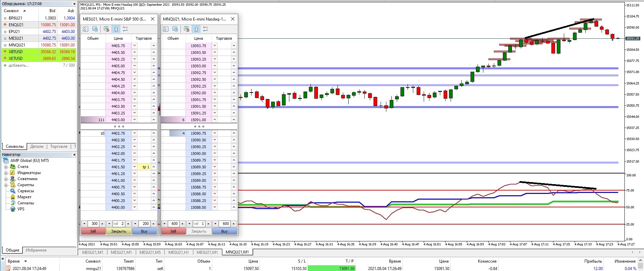Open Сигналы in the Navigator
Screen dimensions: 644x271
tap(26, 203)
